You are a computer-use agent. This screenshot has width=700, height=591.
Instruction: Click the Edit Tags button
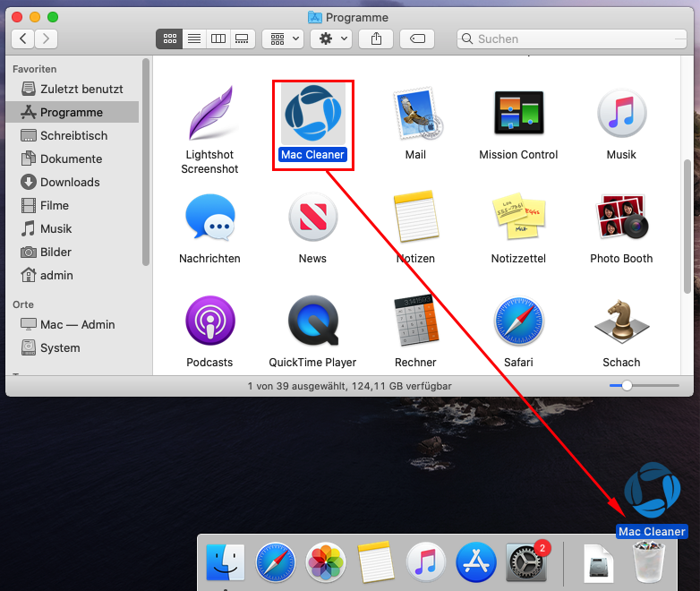pos(417,39)
